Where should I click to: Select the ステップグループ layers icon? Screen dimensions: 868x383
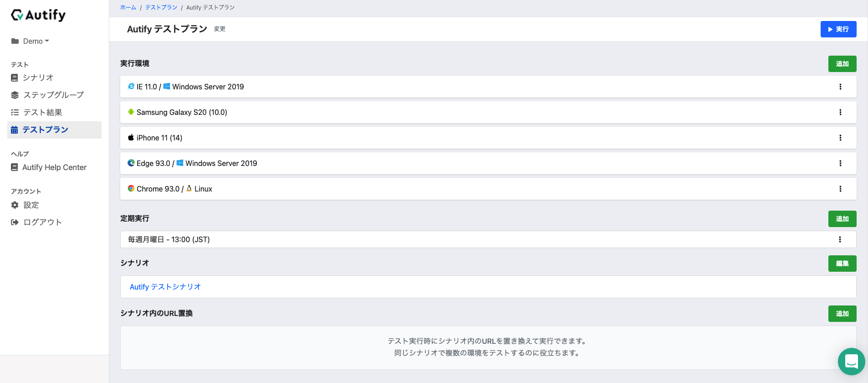click(15, 95)
